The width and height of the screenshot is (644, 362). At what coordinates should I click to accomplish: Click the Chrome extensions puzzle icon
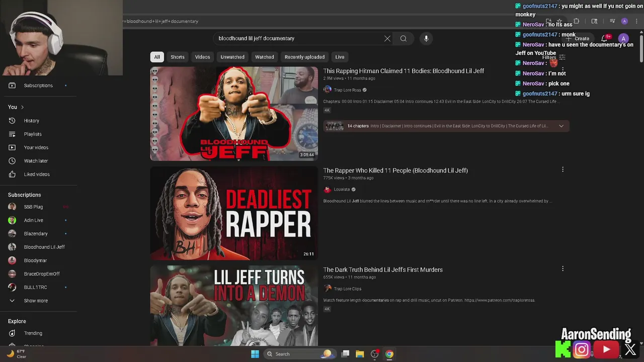(577, 21)
